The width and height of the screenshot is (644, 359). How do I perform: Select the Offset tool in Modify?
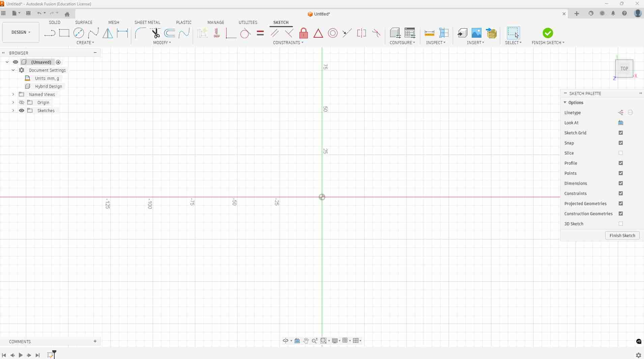(170, 33)
